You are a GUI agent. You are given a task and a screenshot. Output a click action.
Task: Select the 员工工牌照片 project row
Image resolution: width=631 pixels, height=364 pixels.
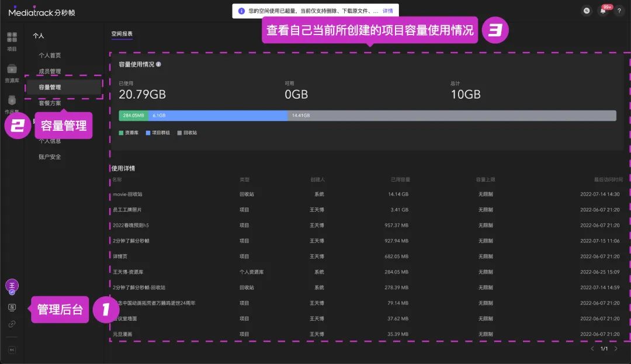127,210
